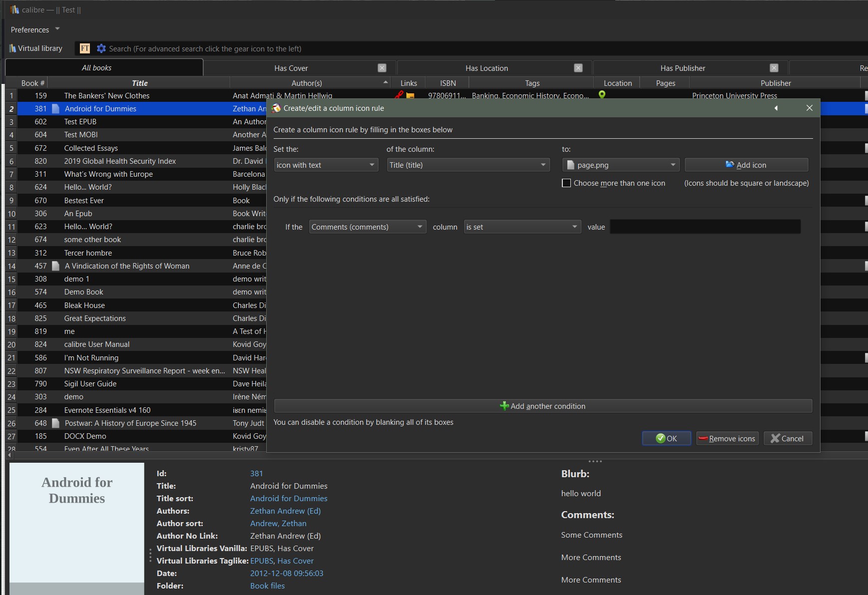Open the Book files folder link

click(x=267, y=586)
